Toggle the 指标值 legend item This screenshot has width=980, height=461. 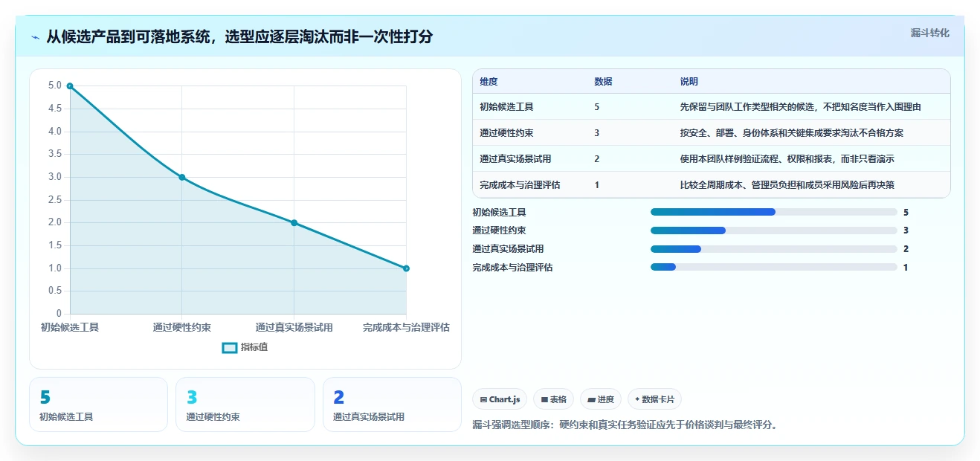point(245,347)
